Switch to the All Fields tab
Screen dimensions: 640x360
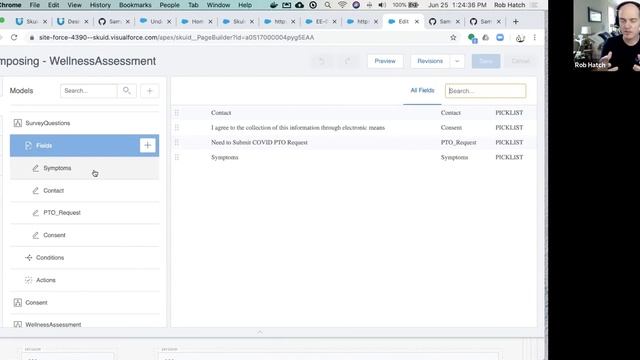click(x=422, y=91)
